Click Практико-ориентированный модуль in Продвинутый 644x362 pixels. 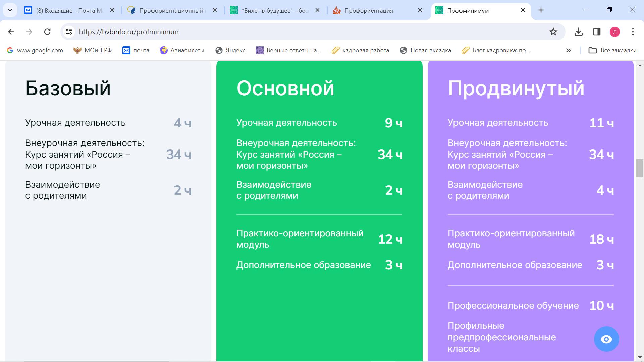click(x=511, y=239)
